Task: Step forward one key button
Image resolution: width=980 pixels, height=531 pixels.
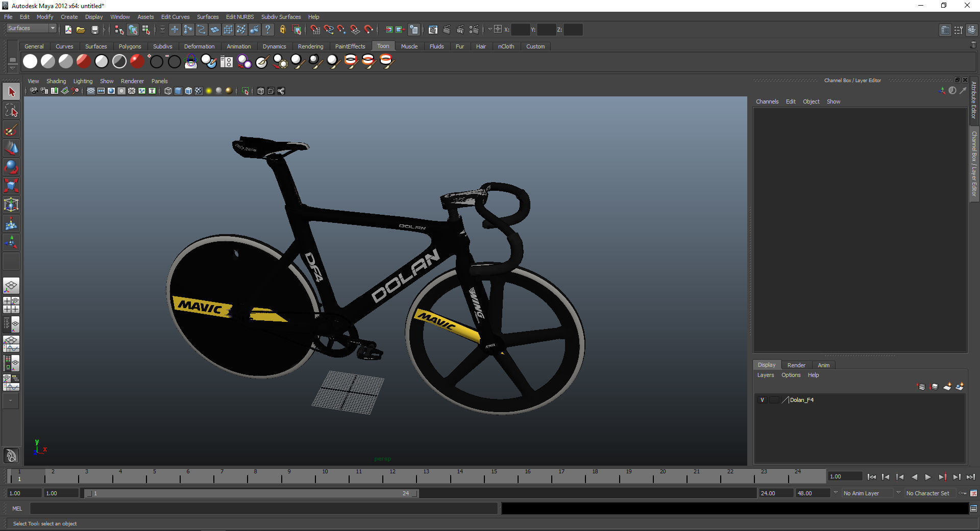Action: [x=942, y=477]
